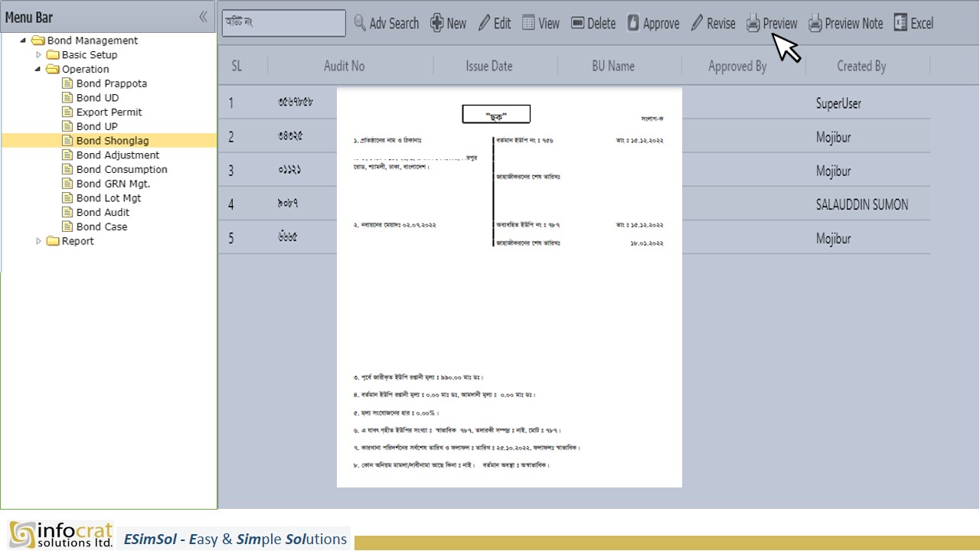Click the Bond UP document icon
The image size is (980, 551).
[x=67, y=126]
